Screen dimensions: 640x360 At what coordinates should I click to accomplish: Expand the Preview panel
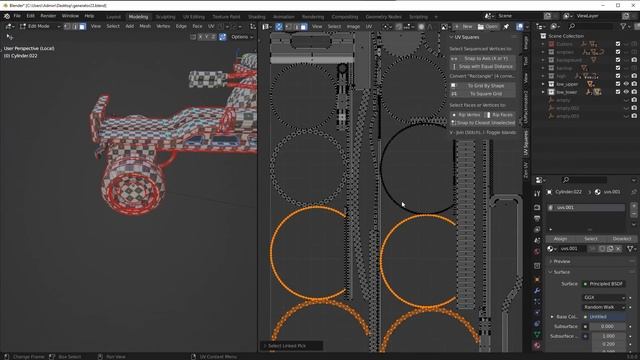(562, 261)
